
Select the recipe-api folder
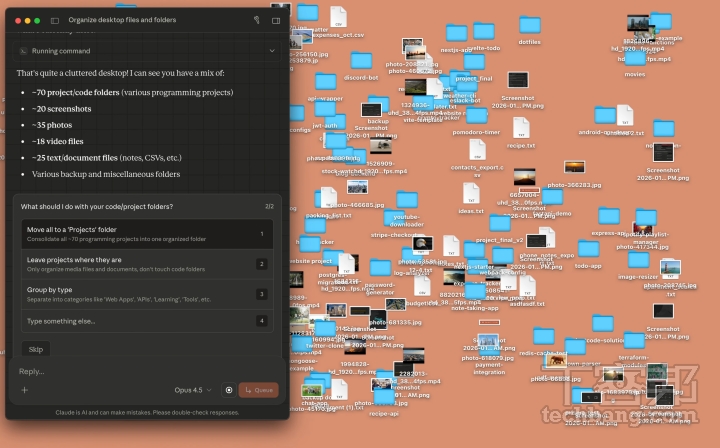(x=384, y=397)
